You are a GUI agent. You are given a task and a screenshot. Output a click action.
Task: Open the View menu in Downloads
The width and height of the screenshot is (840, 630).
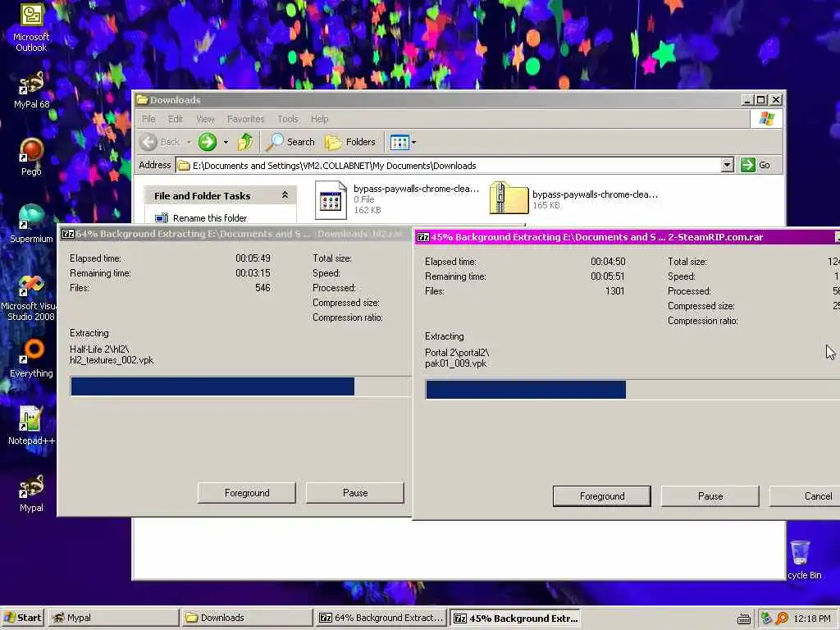click(x=205, y=119)
